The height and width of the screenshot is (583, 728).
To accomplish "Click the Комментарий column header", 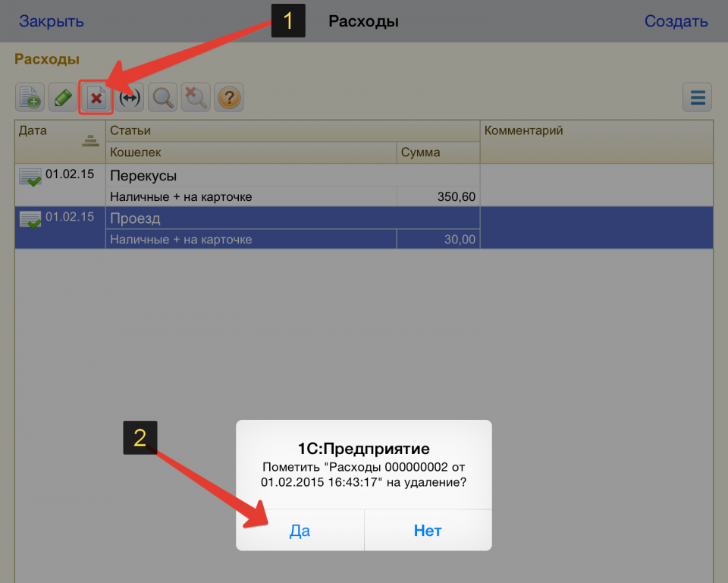I will point(597,142).
